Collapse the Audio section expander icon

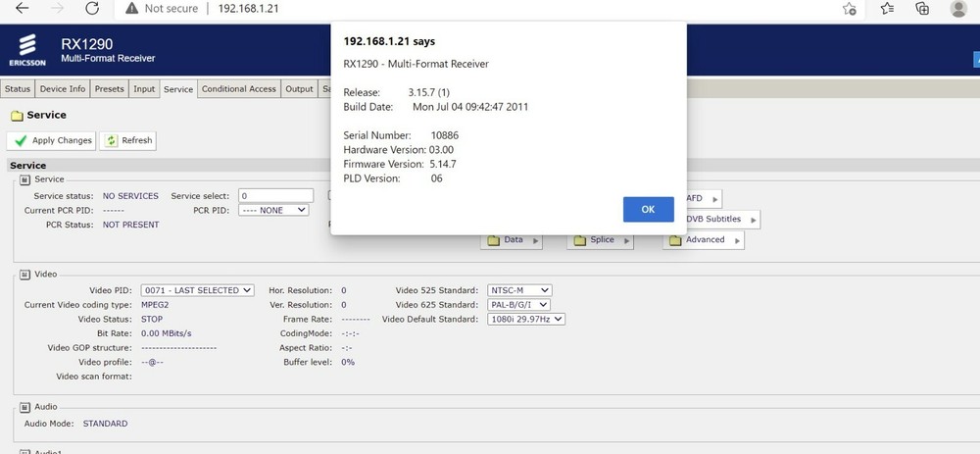point(24,407)
